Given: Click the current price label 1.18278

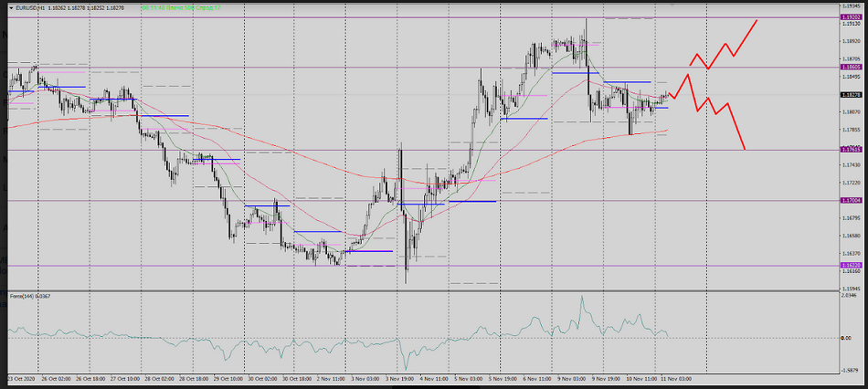Looking at the screenshot, I should (851, 95).
